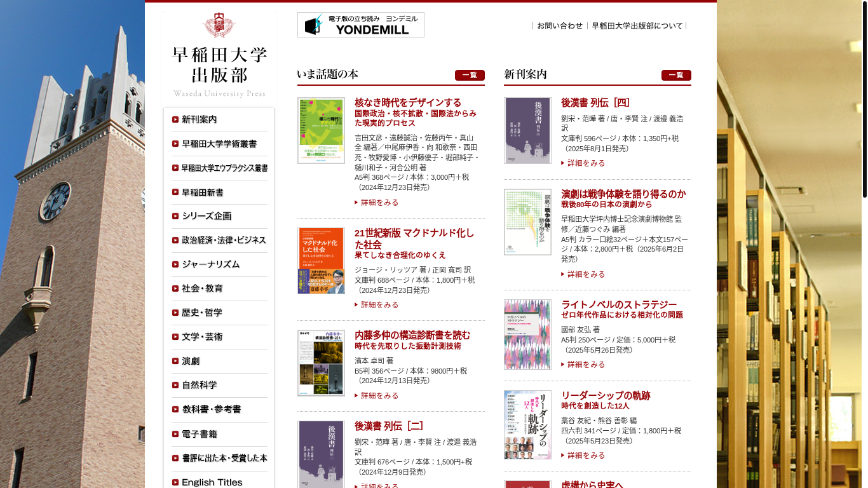This screenshot has width=868, height=488.
Task: Click 詳細をみる under リーダーシップの軌跡
Action: pyautogui.click(x=583, y=456)
